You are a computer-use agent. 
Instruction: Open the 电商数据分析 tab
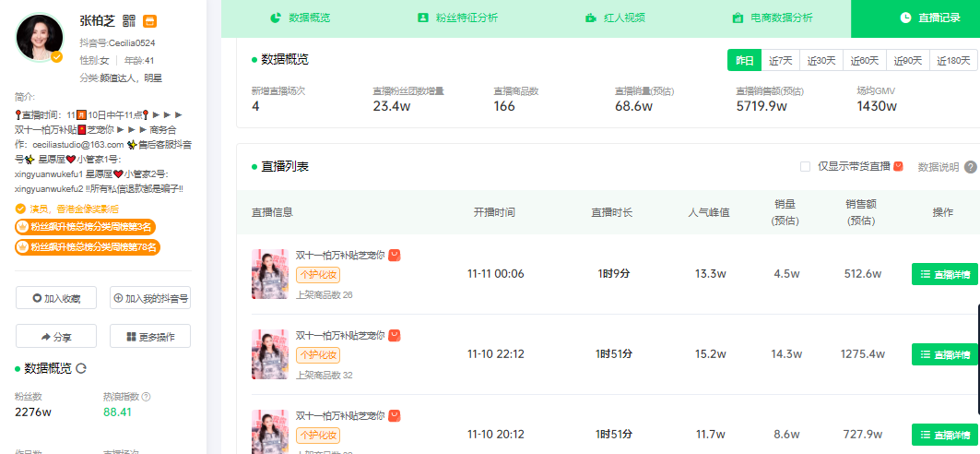click(773, 18)
